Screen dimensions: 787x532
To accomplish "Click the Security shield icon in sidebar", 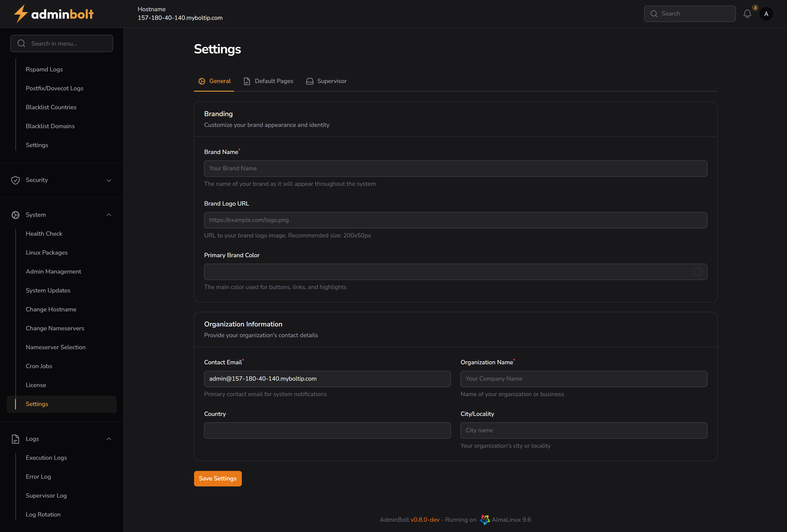I will [15, 180].
